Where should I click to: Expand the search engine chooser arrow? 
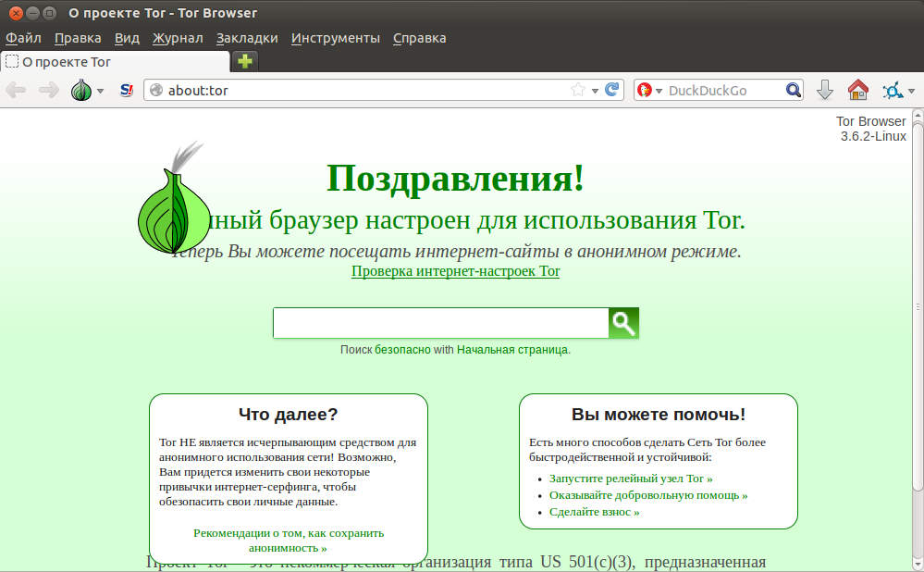[659, 91]
